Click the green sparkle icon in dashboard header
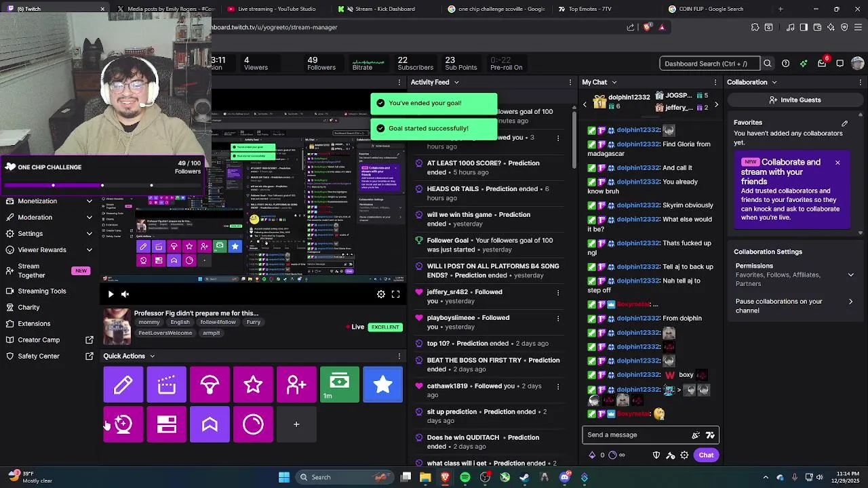 tap(804, 64)
